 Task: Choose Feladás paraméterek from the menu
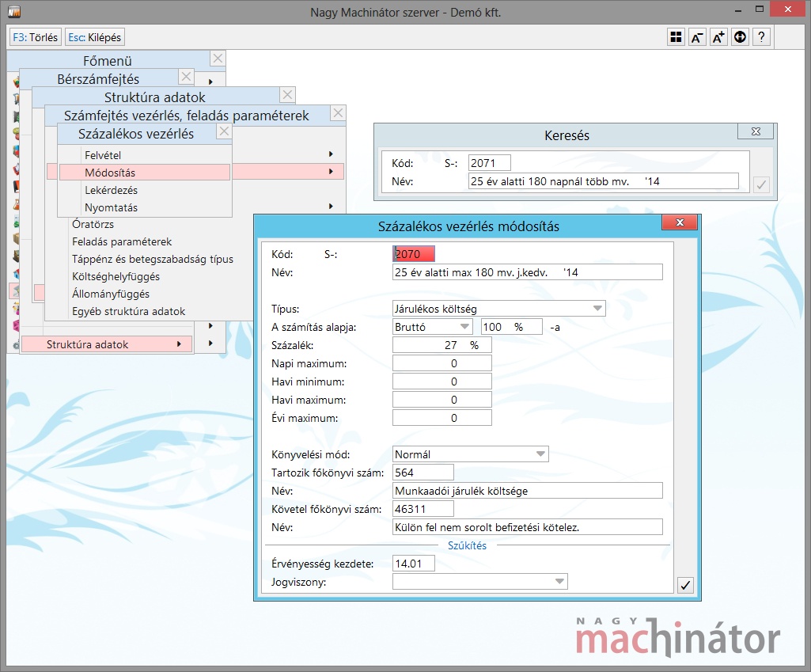pyautogui.click(x=121, y=241)
